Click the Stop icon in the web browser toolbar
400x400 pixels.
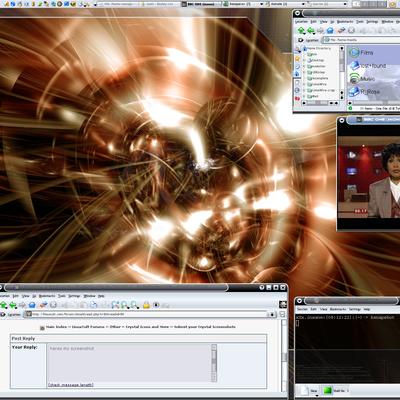pos(53,305)
